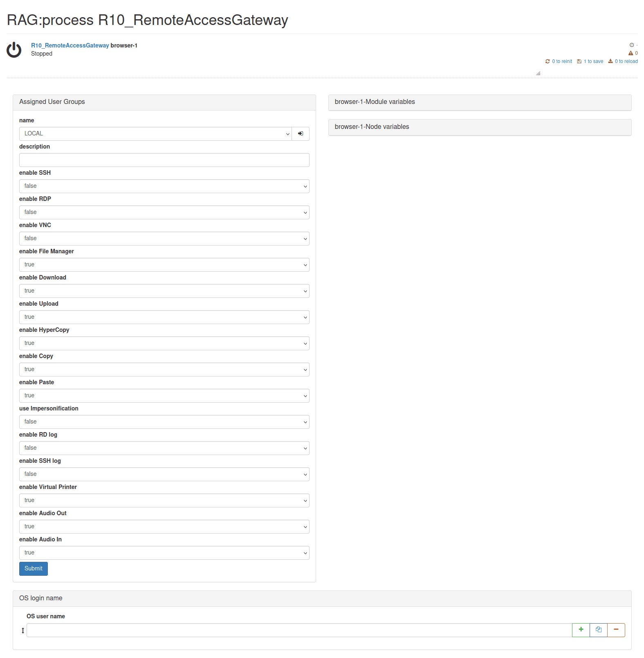This screenshot has width=644, height=658.
Task: Click the 1 to save link
Action: click(590, 61)
